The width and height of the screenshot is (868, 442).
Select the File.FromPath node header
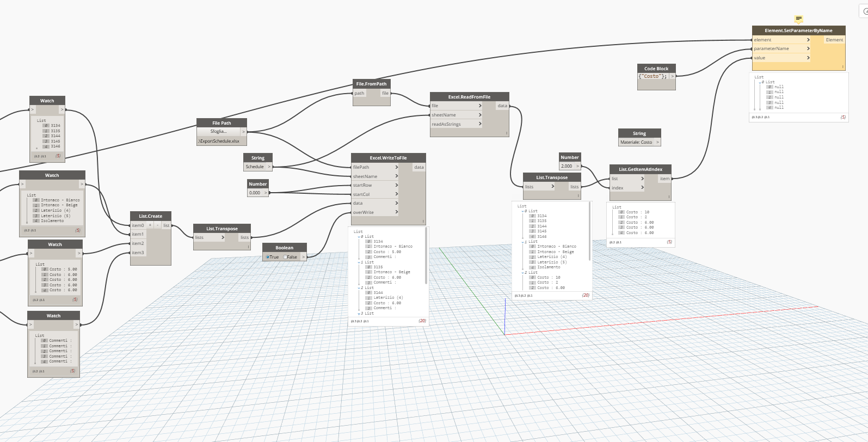[372, 84]
